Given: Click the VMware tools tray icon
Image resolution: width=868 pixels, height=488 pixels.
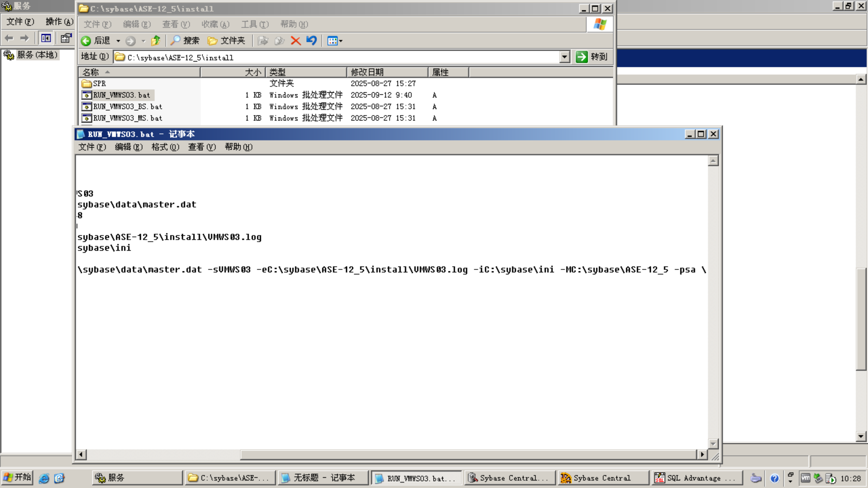Looking at the screenshot, I should 806,478.
